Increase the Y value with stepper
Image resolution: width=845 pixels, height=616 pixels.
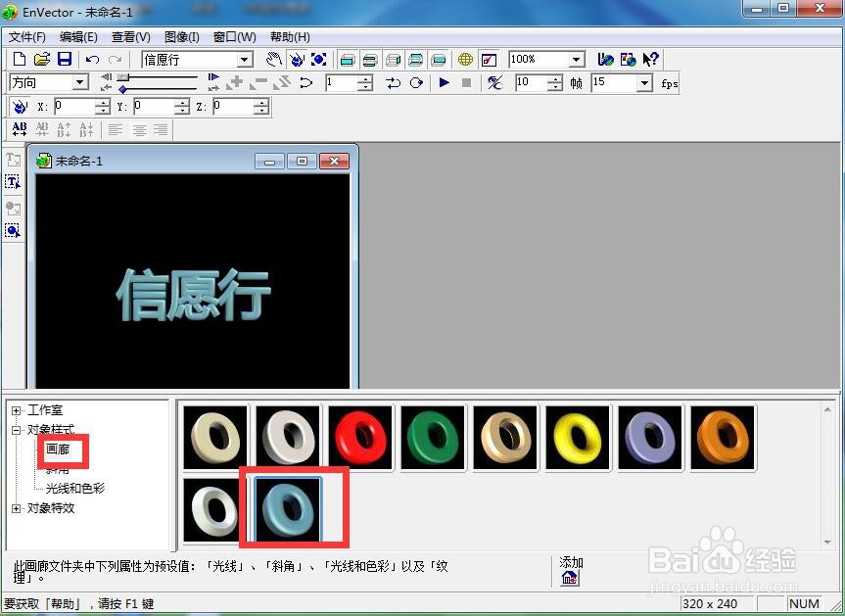click(x=182, y=102)
